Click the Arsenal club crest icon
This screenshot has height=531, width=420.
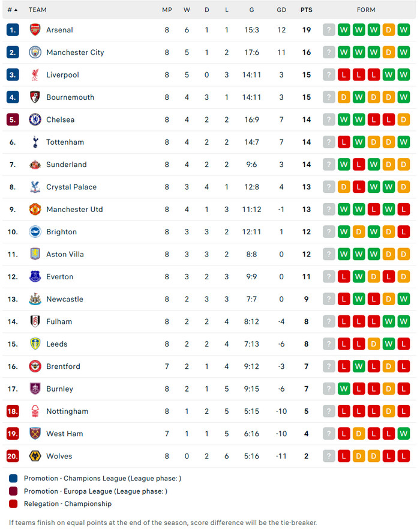pyautogui.click(x=35, y=30)
